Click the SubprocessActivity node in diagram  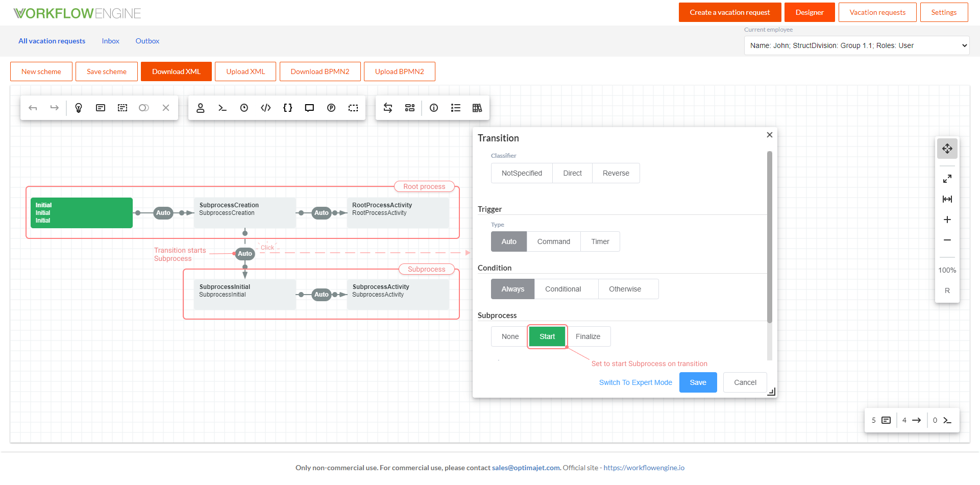pyautogui.click(x=398, y=294)
